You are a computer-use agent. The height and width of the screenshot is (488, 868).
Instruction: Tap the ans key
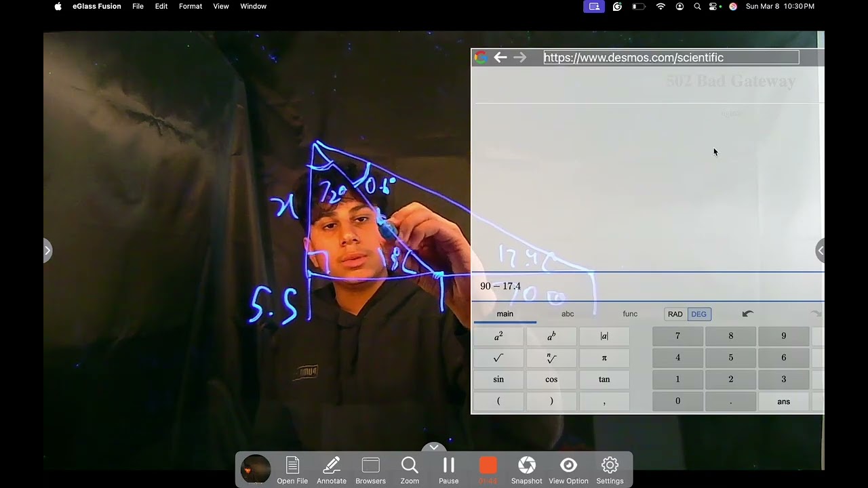point(783,401)
